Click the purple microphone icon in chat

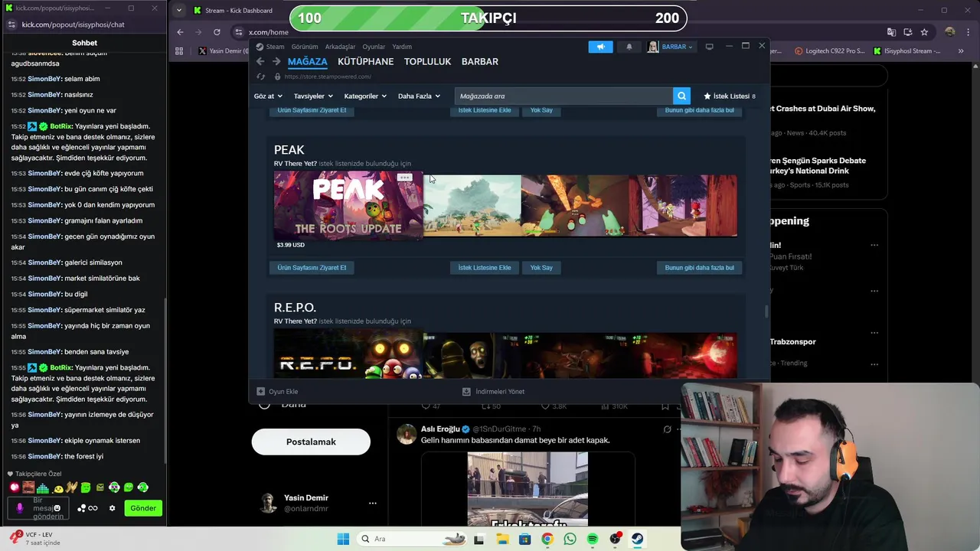coord(20,508)
